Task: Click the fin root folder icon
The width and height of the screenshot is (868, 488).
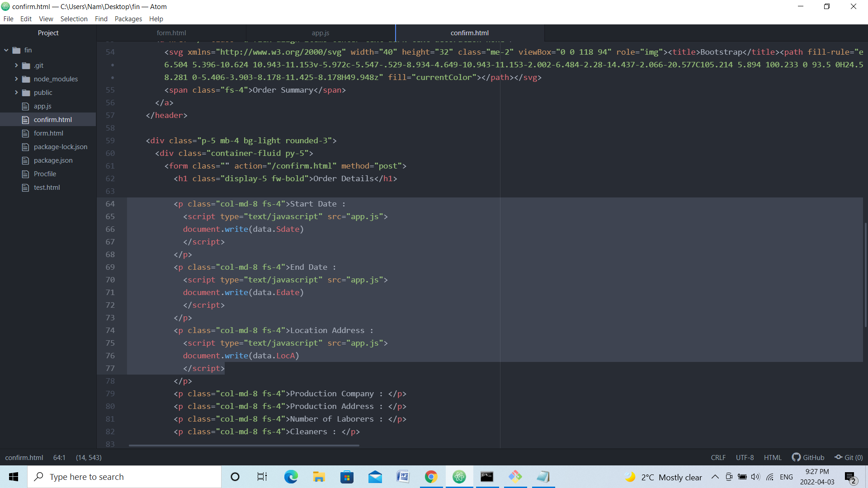Action: (17, 50)
